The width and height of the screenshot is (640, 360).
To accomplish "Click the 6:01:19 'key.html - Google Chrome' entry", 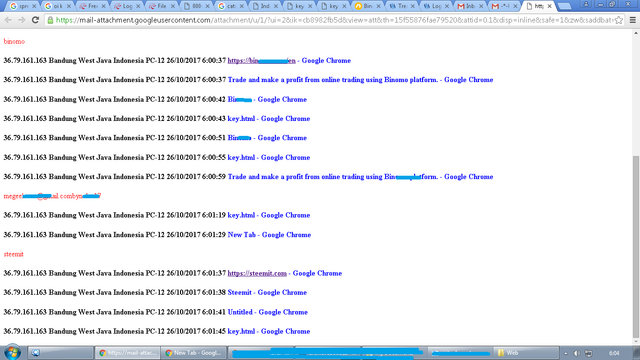I will point(269,215).
